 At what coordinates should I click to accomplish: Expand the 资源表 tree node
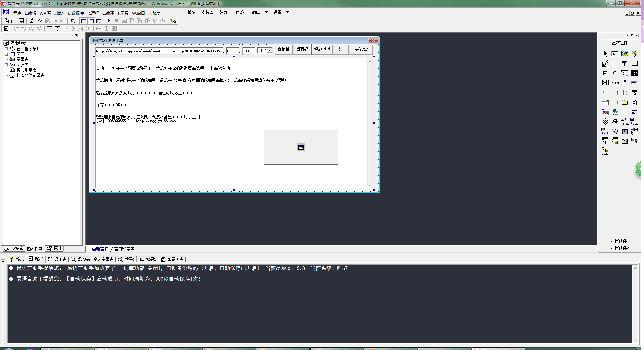click(x=6, y=65)
